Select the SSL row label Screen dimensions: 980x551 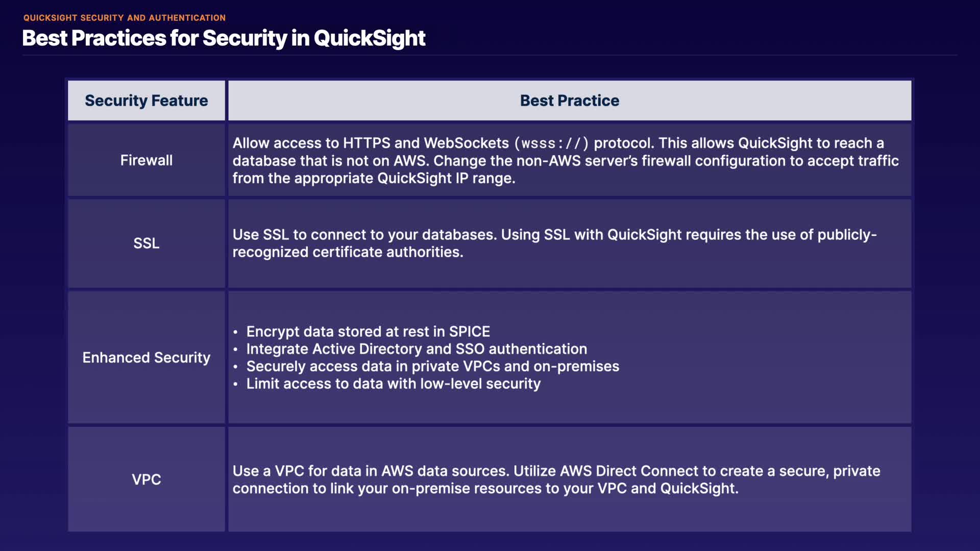(x=146, y=243)
